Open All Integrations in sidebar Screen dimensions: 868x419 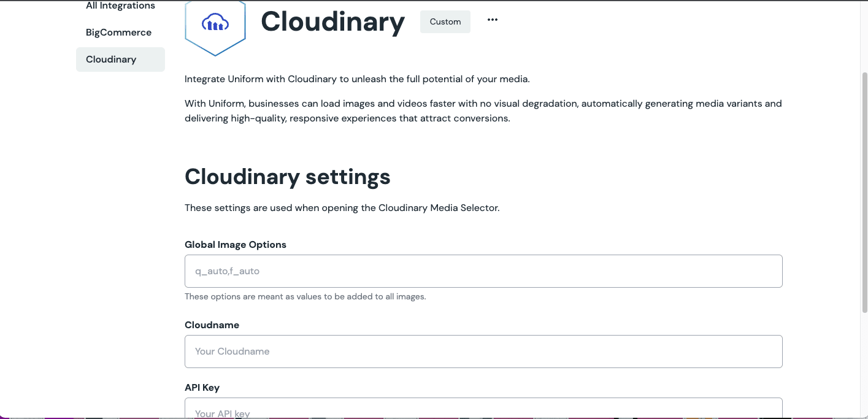(120, 6)
